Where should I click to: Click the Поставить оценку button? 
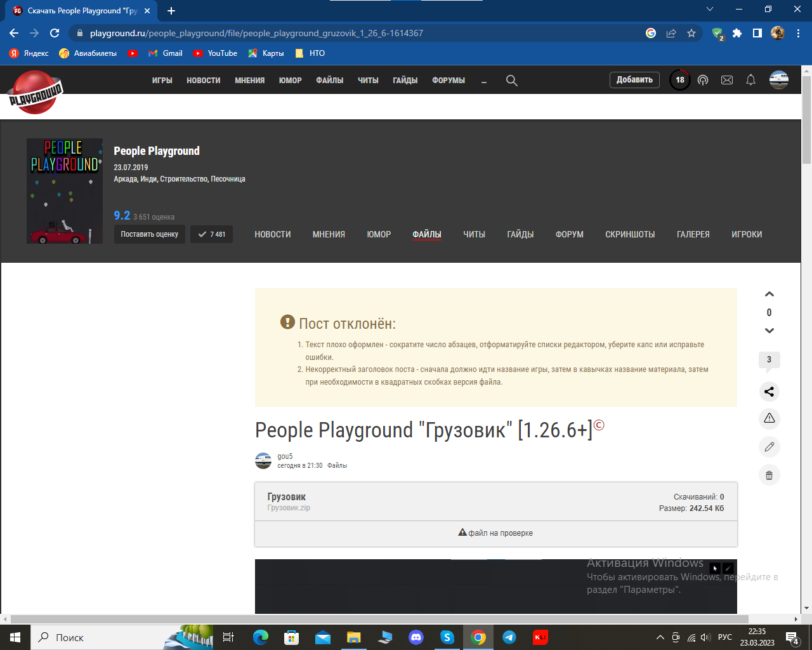pyautogui.click(x=149, y=234)
